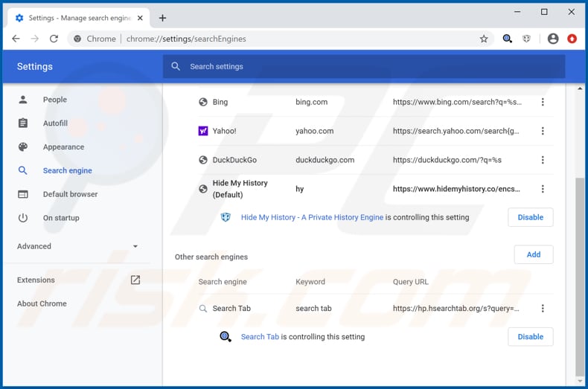Viewport: 588px width, 389px height.
Task: Open the Search Tab extension magnifier icon
Action: pos(507,39)
